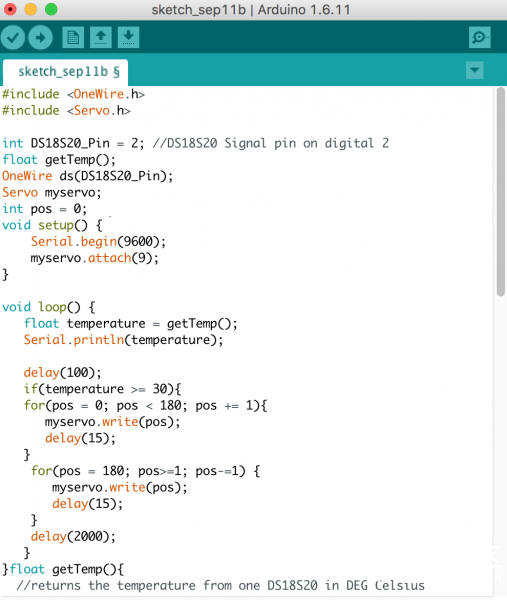
Task: Click the Verify checkmark button
Action: point(13,38)
